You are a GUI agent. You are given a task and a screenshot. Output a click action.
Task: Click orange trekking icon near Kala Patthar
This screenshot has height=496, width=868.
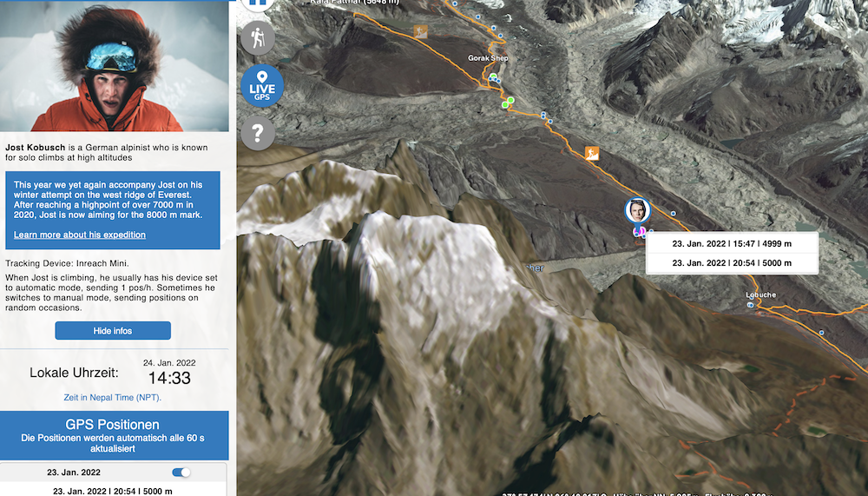[421, 31]
